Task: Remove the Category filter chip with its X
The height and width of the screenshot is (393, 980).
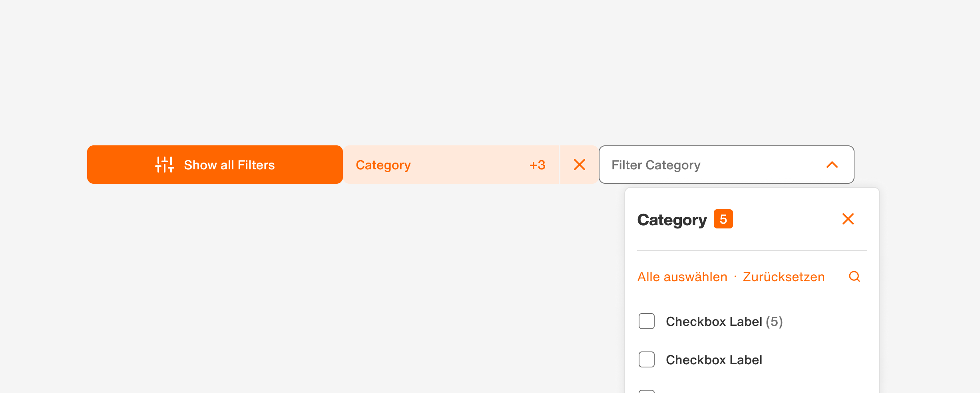Action: point(579,165)
